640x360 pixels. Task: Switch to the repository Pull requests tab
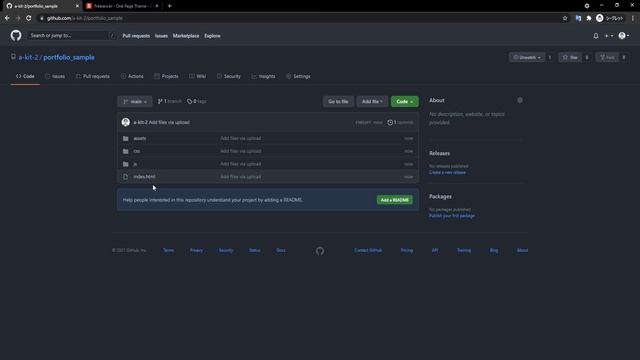point(93,76)
